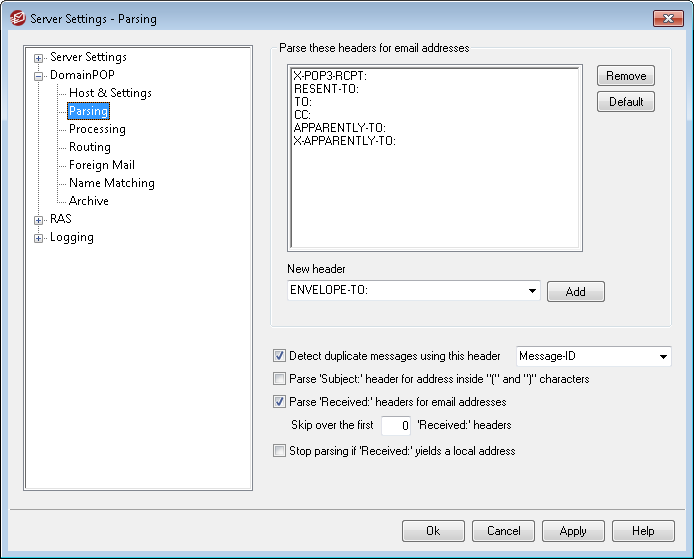Toggle Detect duplicate messages checkbox
The height and width of the screenshot is (559, 694).
pyautogui.click(x=279, y=355)
